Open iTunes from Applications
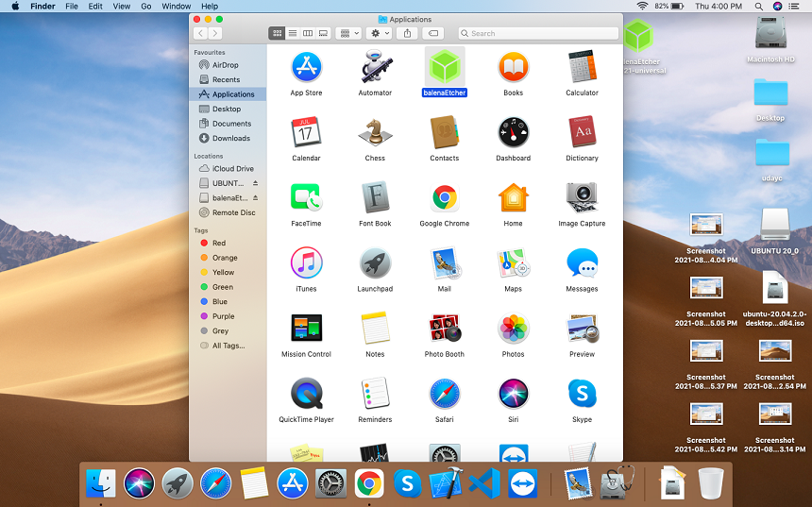Viewport: 812px width, 507px height. 306,263
